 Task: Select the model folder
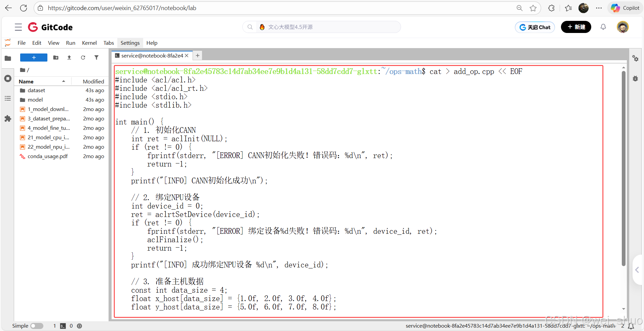pos(62,100)
